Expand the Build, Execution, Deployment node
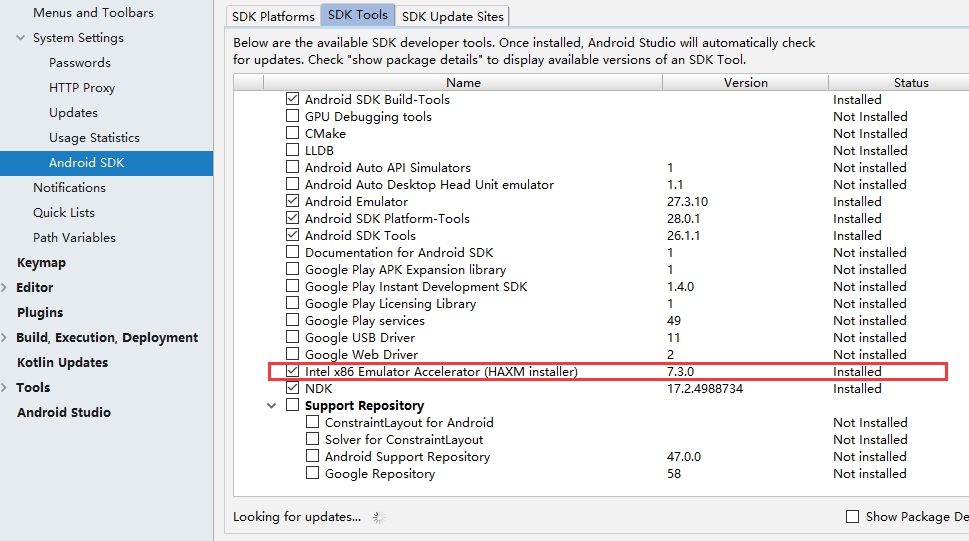The height and width of the screenshot is (541, 969). tap(4, 338)
